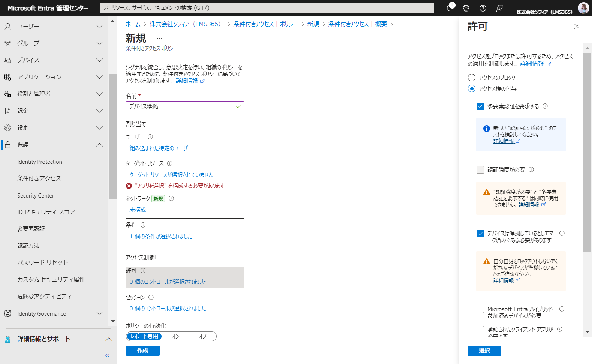Open 組み込まれた特定のユーザー link

tap(160, 148)
